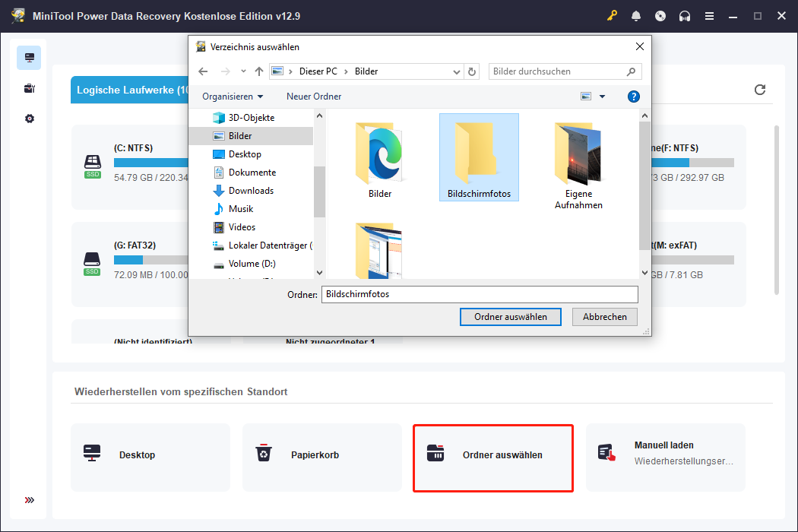This screenshot has height=532, width=798.
Task: Go back in the folder dialog
Action: 203,71
